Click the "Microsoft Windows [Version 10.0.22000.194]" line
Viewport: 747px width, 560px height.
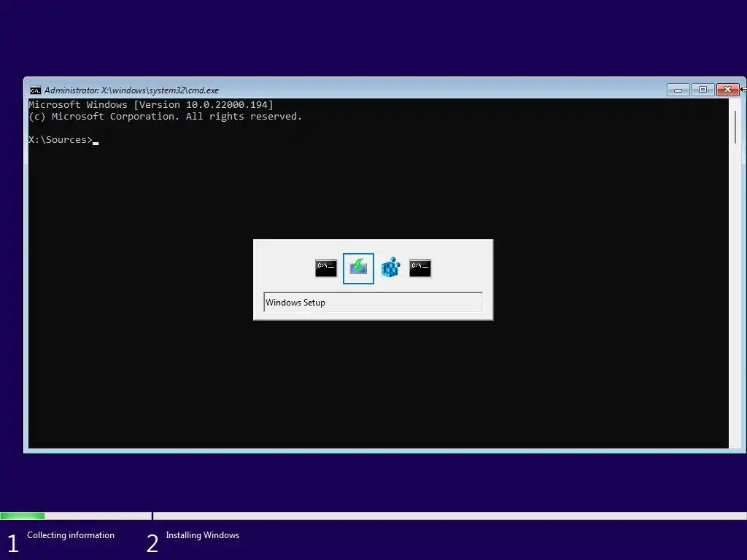[x=151, y=105]
